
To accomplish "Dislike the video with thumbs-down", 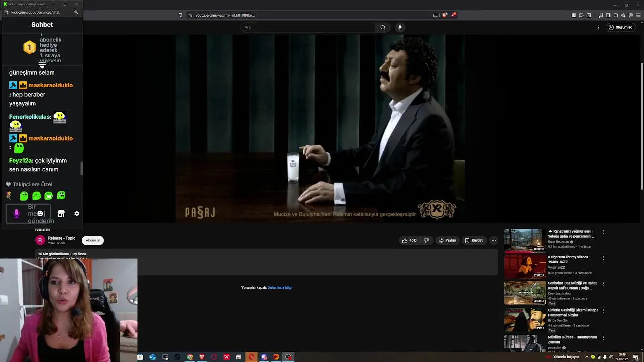I will pyautogui.click(x=426, y=240).
